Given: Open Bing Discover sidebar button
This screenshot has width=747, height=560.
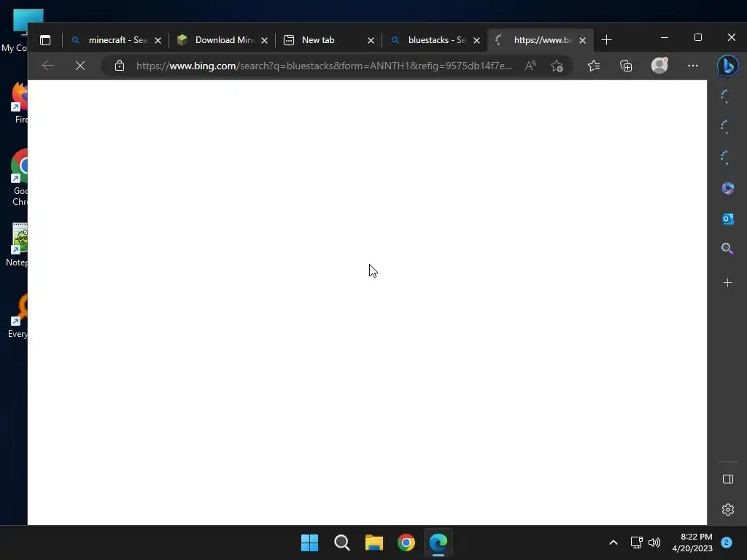Looking at the screenshot, I should (x=727, y=66).
